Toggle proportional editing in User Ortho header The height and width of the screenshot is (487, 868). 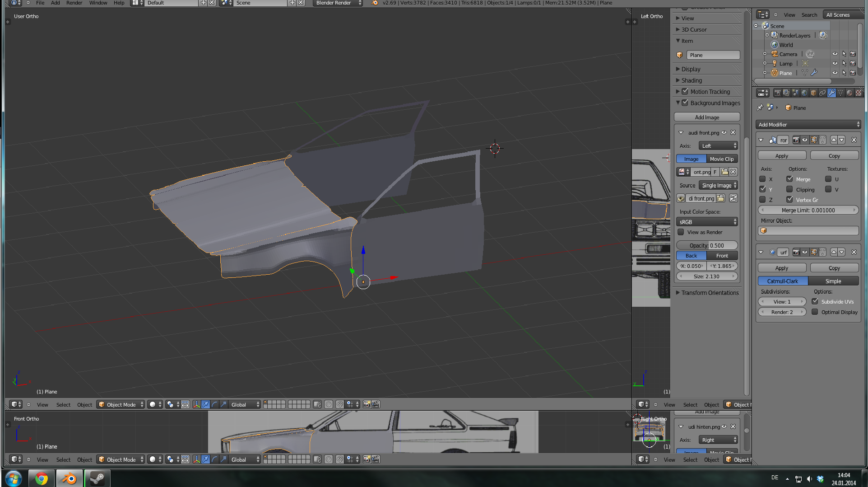pos(329,404)
